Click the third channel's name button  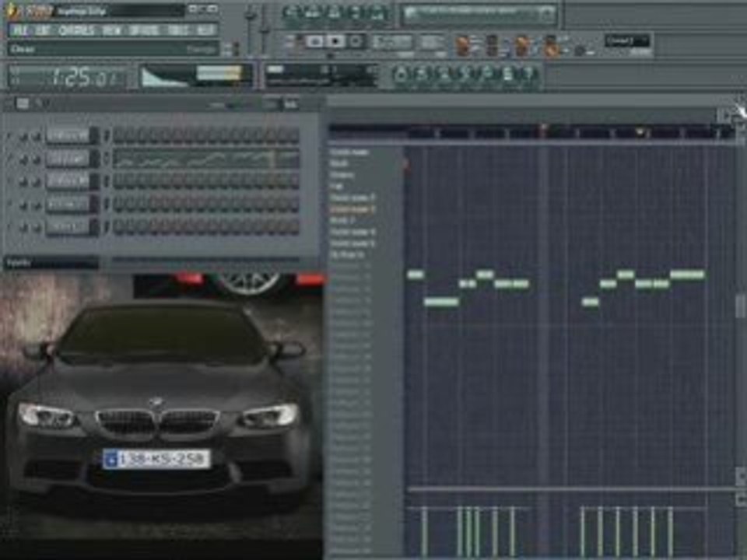pyautogui.click(x=68, y=181)
